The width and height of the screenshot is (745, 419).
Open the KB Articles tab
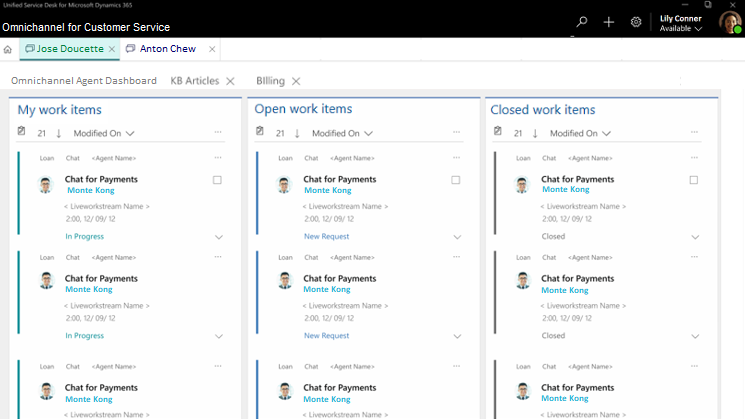click(195, 81)
